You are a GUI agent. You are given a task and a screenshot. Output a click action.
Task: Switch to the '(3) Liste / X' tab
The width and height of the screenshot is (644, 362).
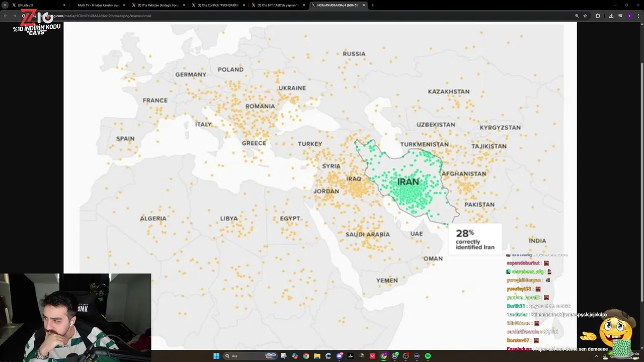[x=39, y=5]
